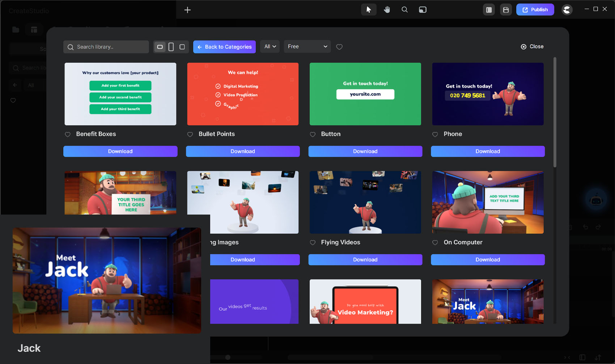Viewport: 615px width, 364px height.
Task: Download the Bullet Points template
Action: click(243, 151)
